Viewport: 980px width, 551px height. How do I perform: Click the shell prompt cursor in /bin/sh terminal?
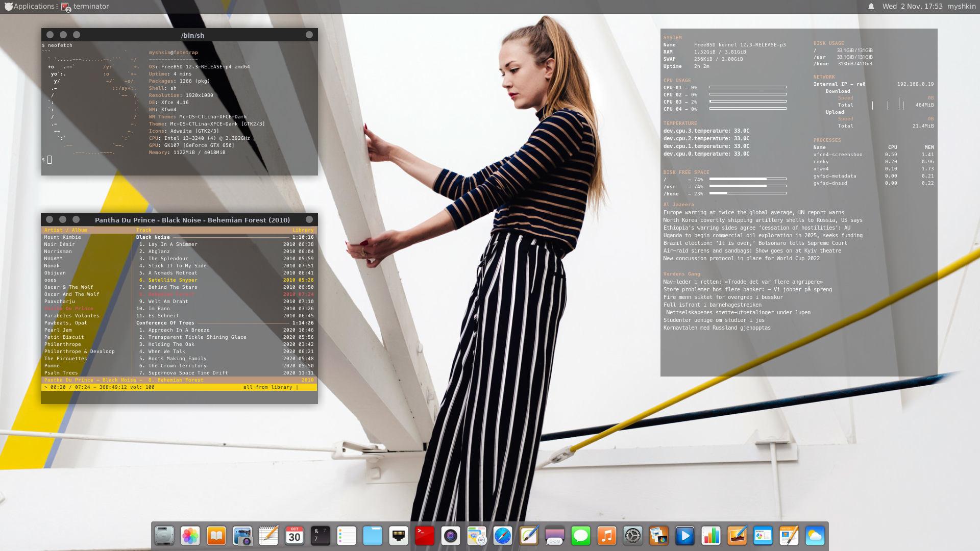coord(50,160)
